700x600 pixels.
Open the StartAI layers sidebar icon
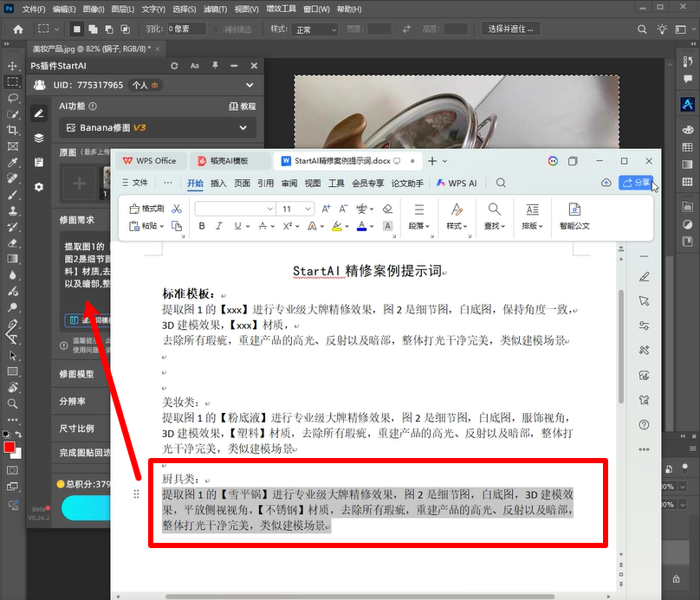click(x=39, y=138)
